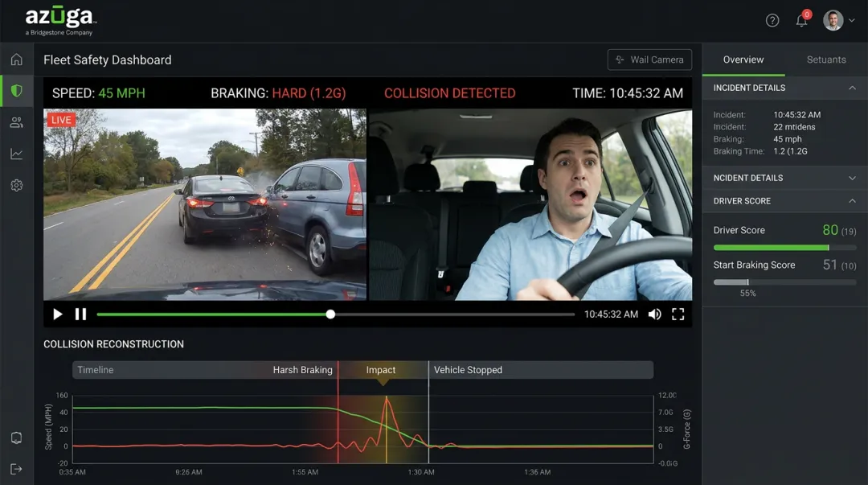Click the Impact timeline marker
This screenshot has width=868, height=485.
(x=381, y=370)
